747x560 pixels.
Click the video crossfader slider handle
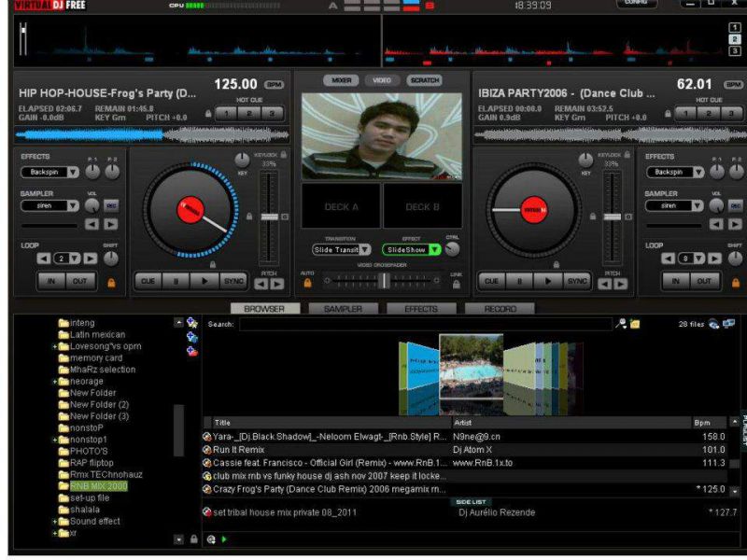coord(384,280)
